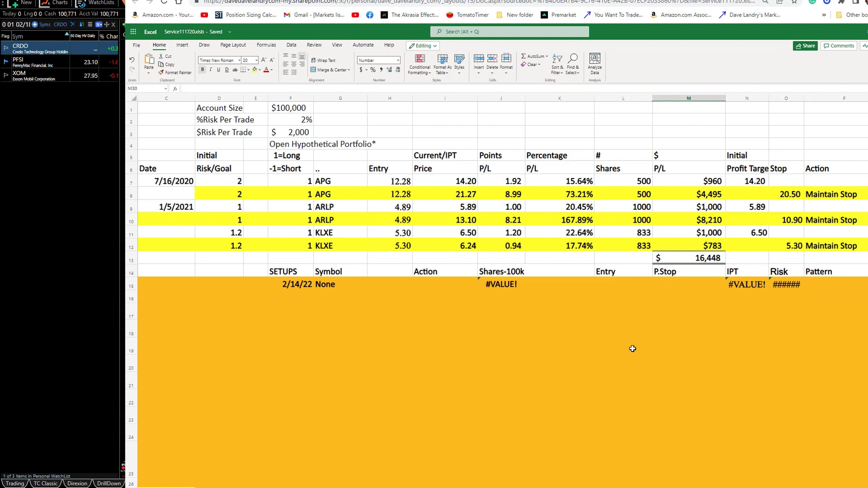
Task: Increase indent in Alignment group
Action: click(x=294, y=72)
